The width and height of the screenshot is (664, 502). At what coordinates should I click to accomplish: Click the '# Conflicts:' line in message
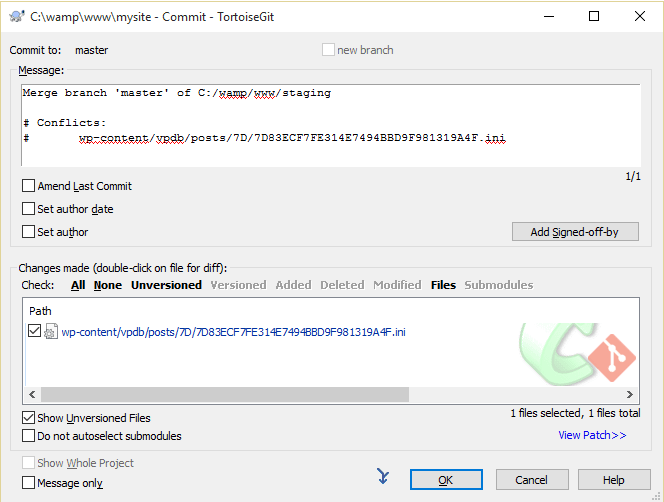pos(64,123)
